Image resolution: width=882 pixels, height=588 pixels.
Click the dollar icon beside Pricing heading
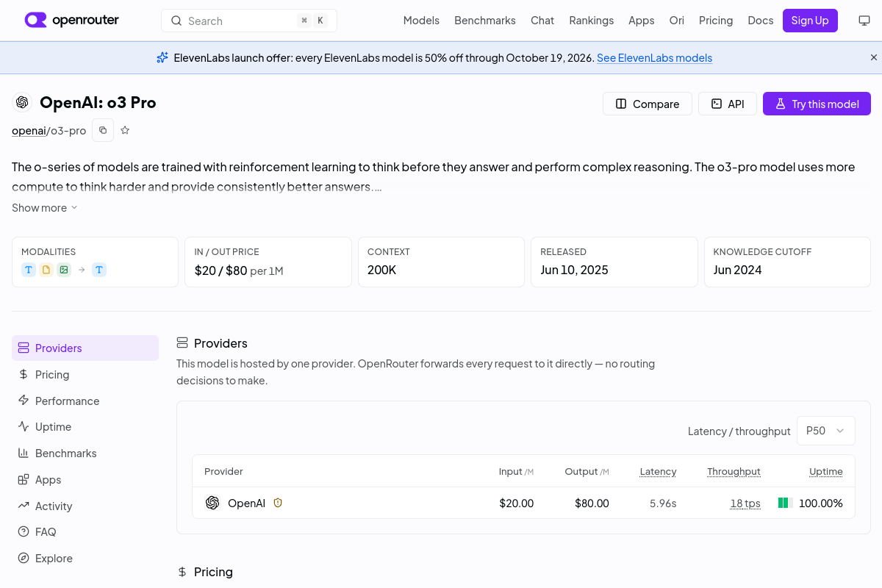click(182, 572)
